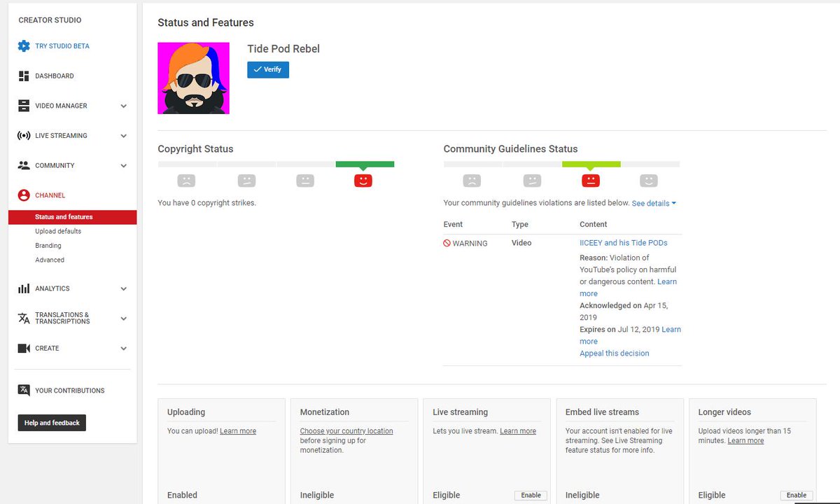Click Enable button for Longer videos
Screen dimensions: 840x504
[797, 495]
